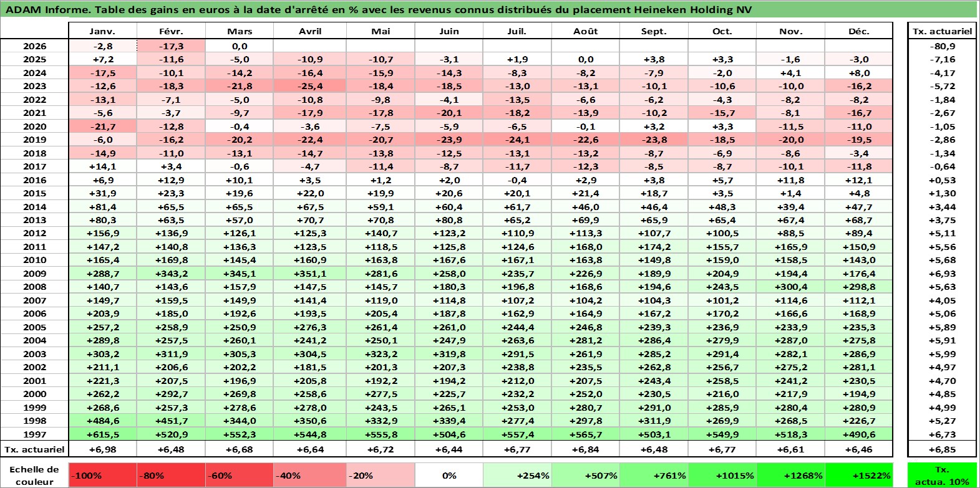This screenshot has height=488, width=980.
Task: Select the Sept. column header
Action: pyautogui.click(x=654, y=31)
